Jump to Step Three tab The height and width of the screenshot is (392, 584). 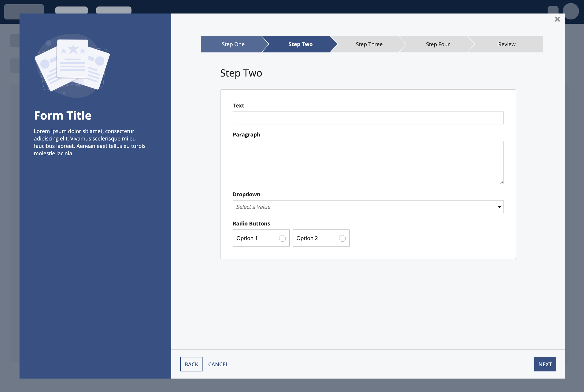pyautogui.click(x=369, y=44)
